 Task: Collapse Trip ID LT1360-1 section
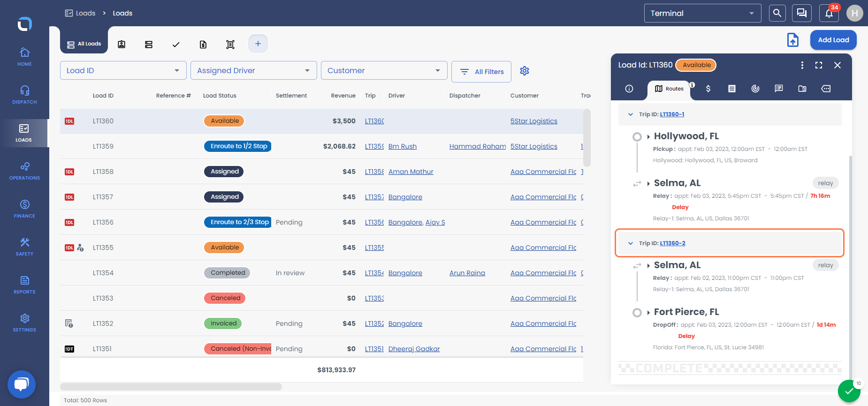point(631,114)
